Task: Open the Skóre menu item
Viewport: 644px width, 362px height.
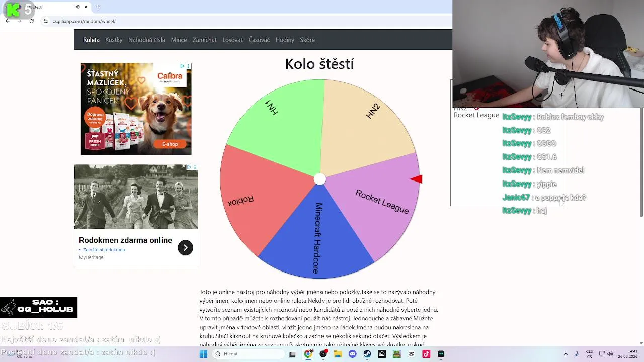Action: 307,40
